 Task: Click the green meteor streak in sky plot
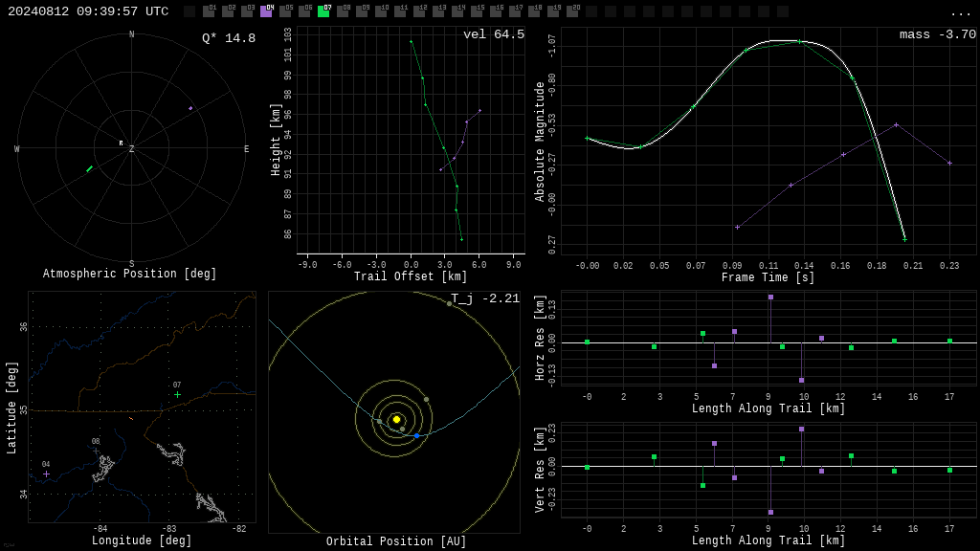pos(89,168)
